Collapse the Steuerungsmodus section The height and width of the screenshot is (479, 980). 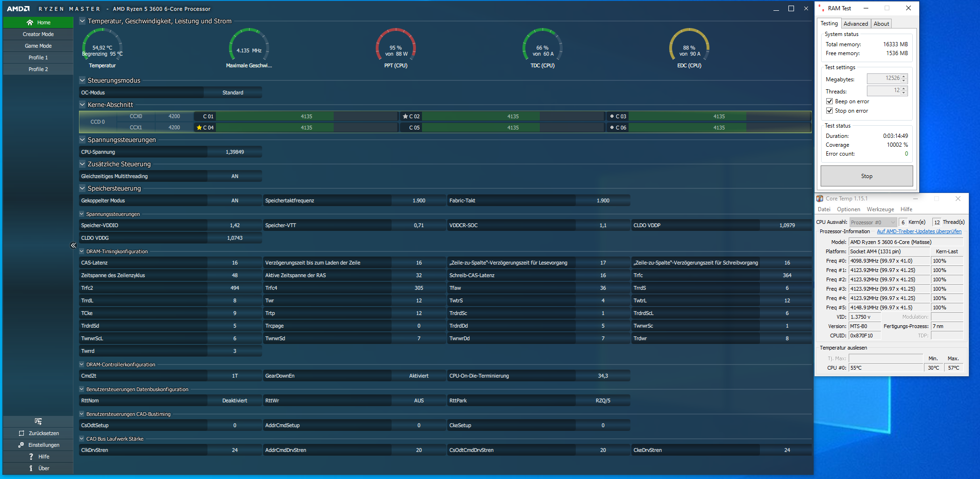pyautogui.click(x=82, y=80)
